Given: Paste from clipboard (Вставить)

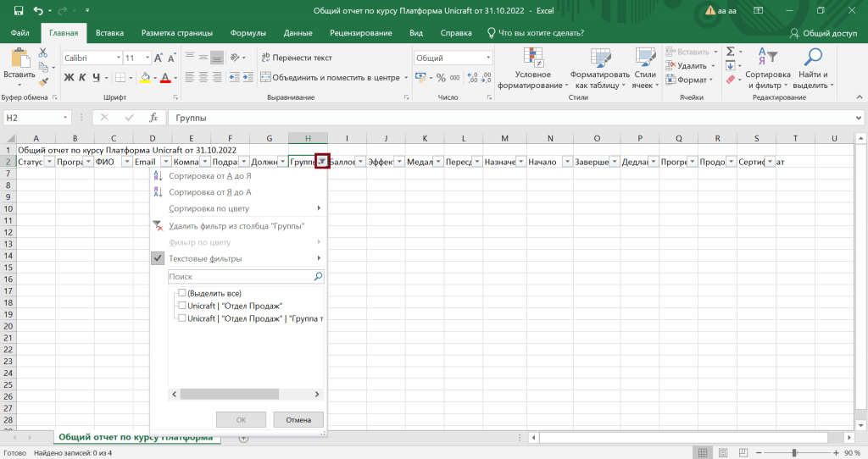Looking at the screenshot, I should (19, 66).
